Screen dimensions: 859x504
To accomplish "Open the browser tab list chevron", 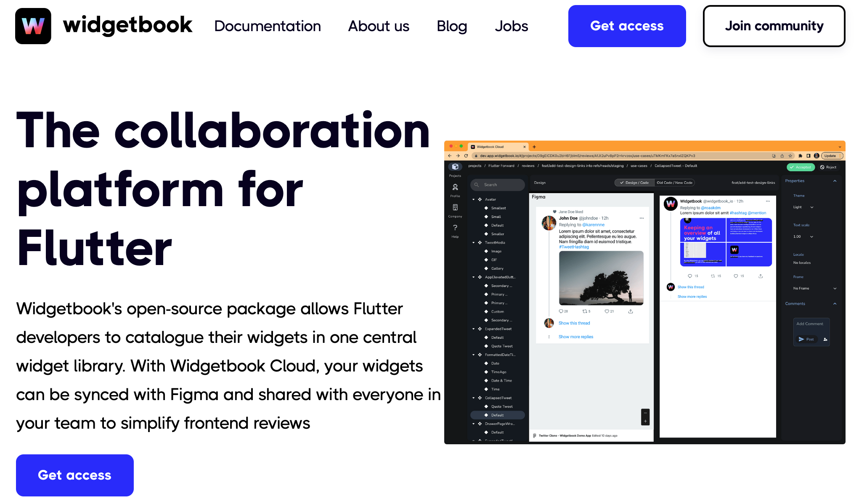I will pos(840,147).
